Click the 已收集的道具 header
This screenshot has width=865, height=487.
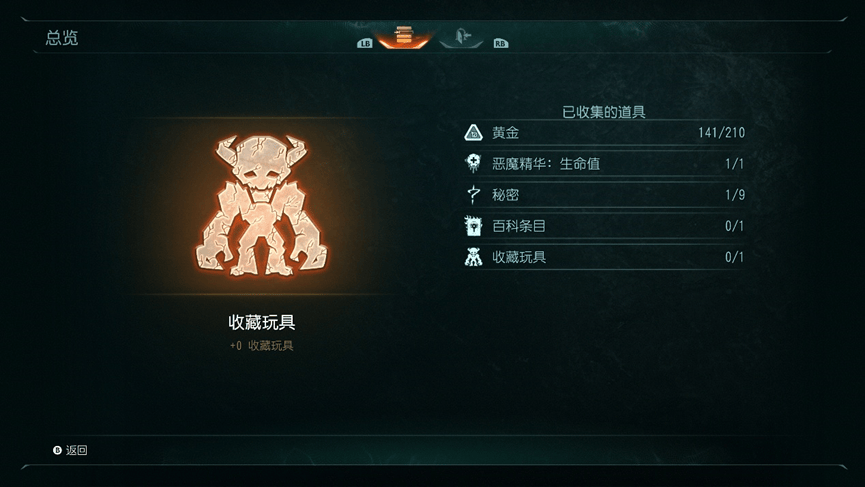604,112
